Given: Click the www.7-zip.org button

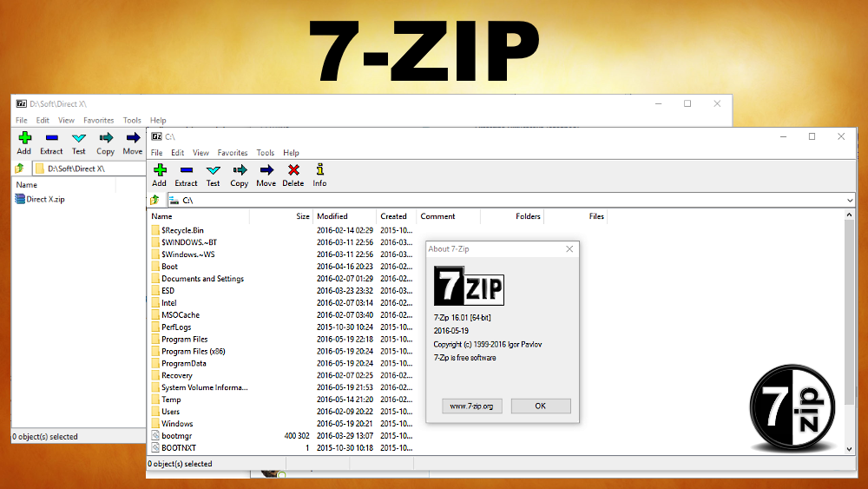Looking at the screenshot, I should click(471, 406).
